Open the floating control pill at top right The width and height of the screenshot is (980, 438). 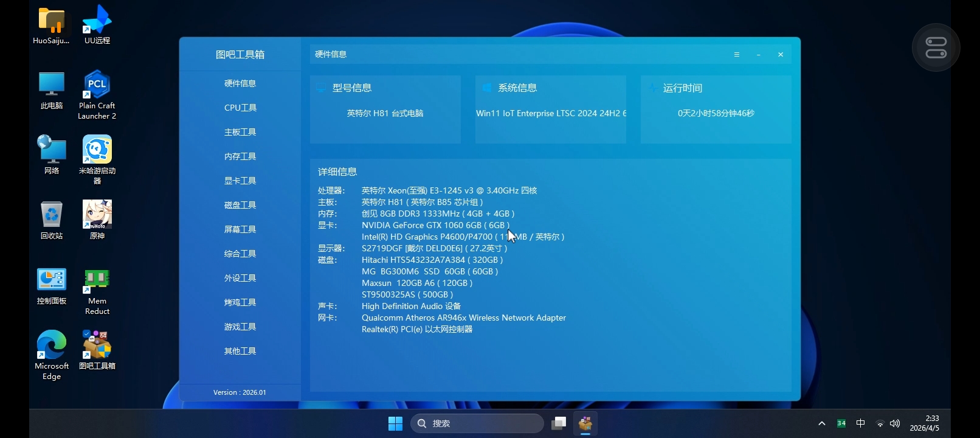coord(936,47)
